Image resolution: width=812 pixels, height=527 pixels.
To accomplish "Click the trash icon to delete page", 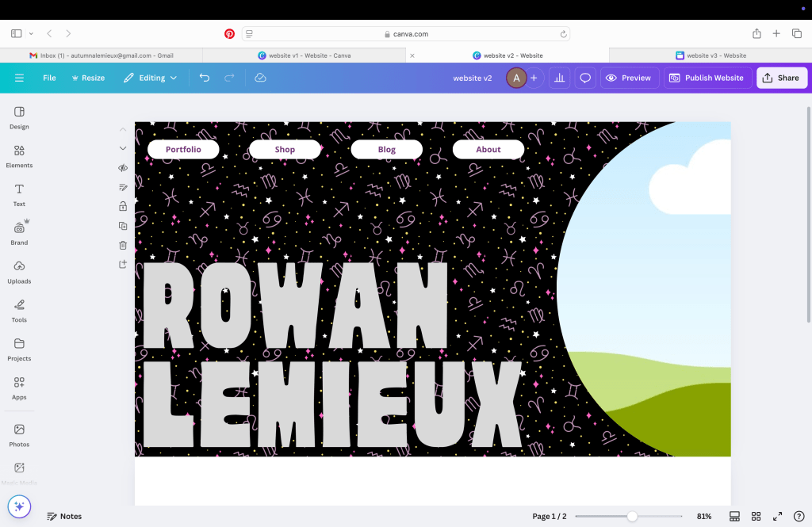I will tap(123, 246).
